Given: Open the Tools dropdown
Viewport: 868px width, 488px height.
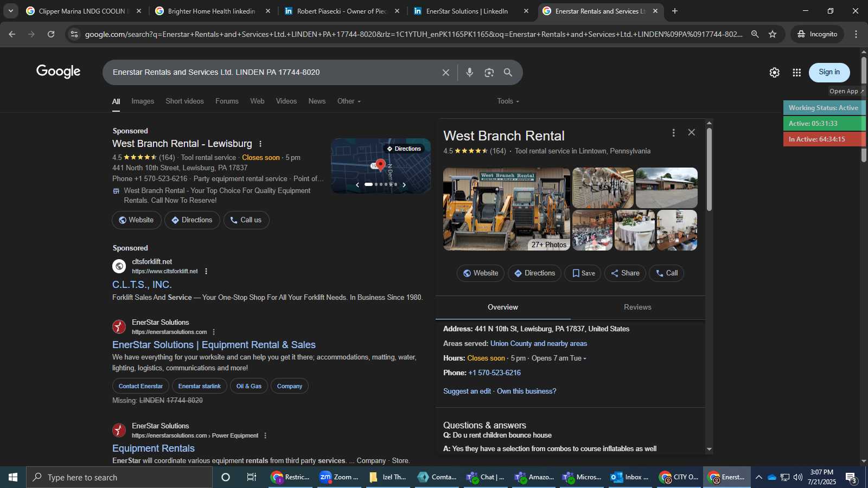Looking at the screenshot, I should click(x=508, y=101).
